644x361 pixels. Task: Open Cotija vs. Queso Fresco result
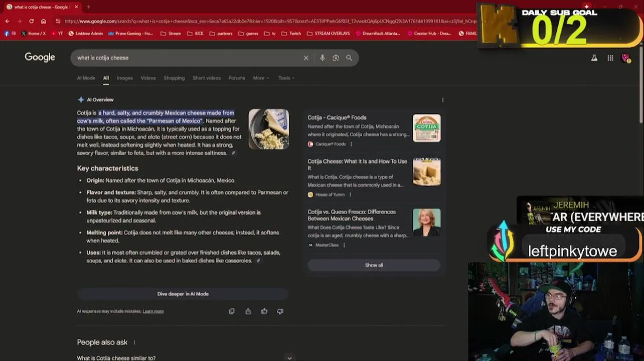(x=352, y=215)
